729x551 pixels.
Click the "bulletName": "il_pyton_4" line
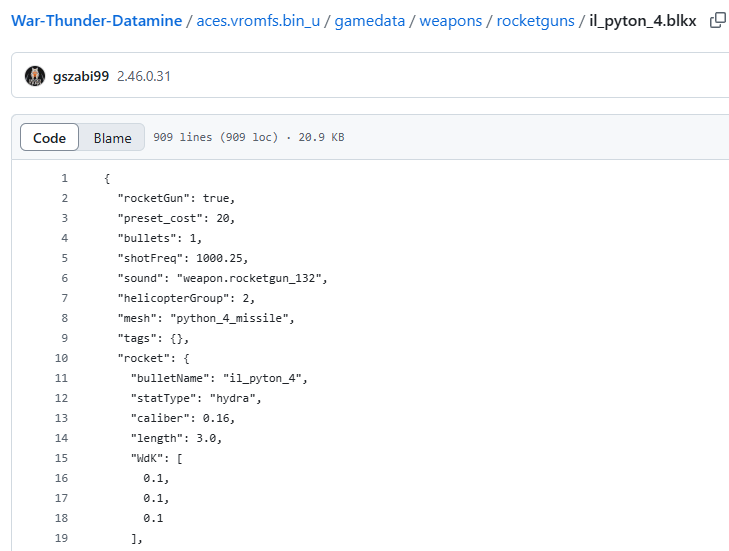219,378
